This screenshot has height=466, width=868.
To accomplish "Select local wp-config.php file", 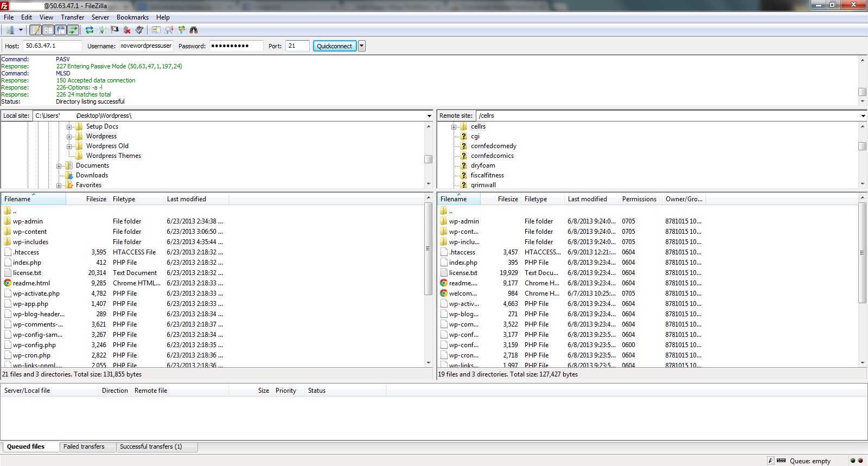I will click(x=34, y=345).
